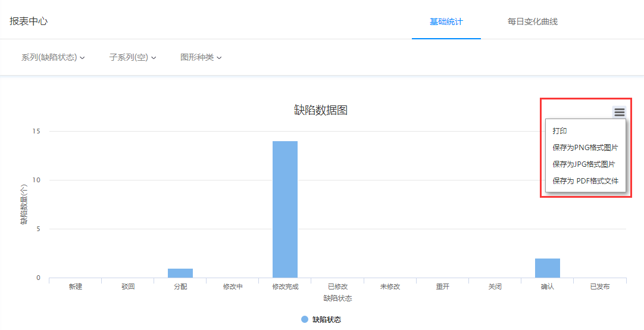Image resolution: width=644 pixels, height=330 pixels.
Task: Switch to the 基础统计 tab
Action: (x=446, y=22)
